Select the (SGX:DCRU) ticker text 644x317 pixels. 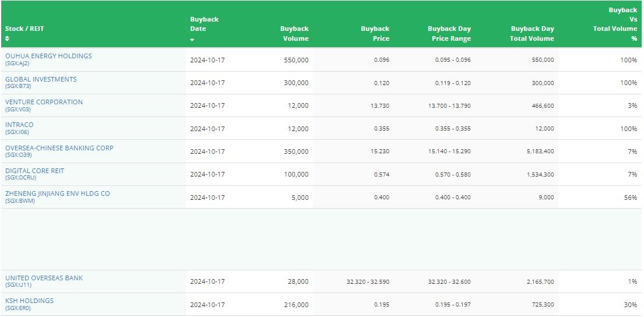[x=20, y=178]
